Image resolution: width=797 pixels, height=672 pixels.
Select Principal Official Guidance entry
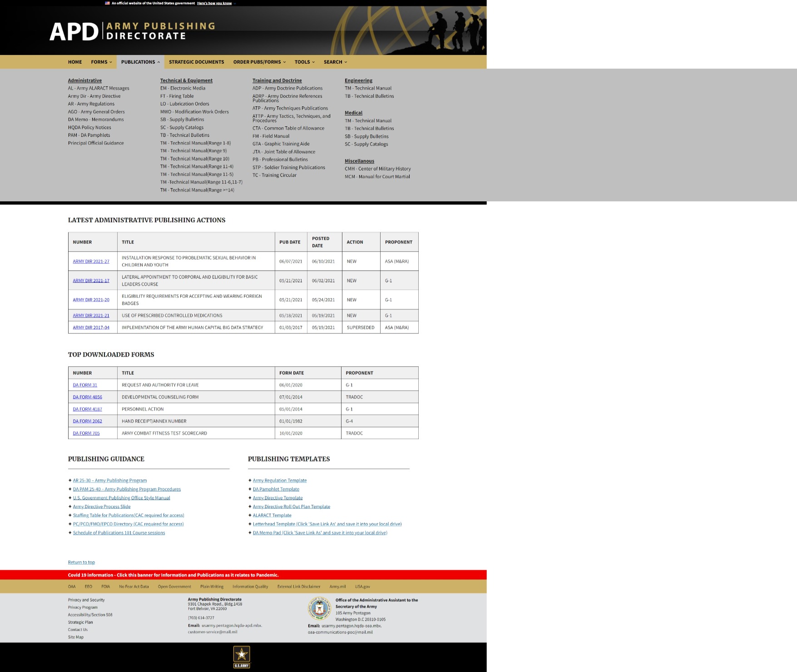point(96,143)
